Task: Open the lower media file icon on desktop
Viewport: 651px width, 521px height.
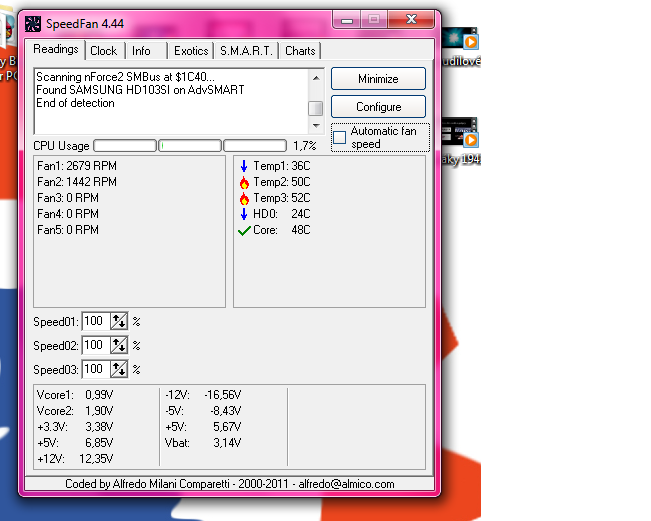Action: [460, 132]
